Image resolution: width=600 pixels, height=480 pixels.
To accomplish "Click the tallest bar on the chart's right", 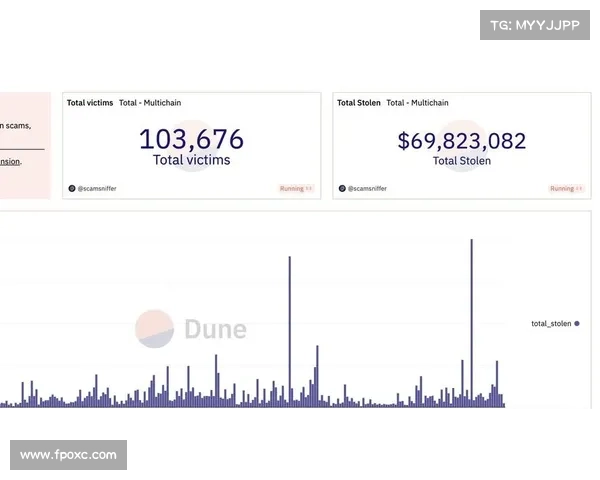I will pos(471,320).
